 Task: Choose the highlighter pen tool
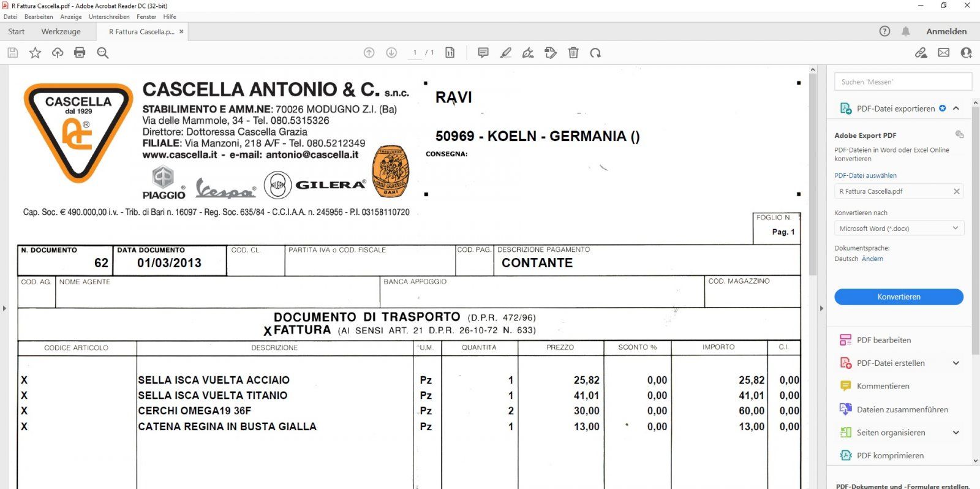pyautogui.click(x=505, y=53)
